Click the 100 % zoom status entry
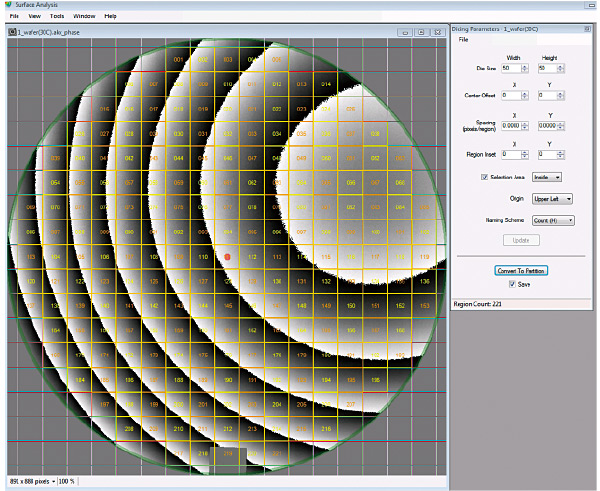The width and height of the screenshot is (600, 491). [67, 481]
